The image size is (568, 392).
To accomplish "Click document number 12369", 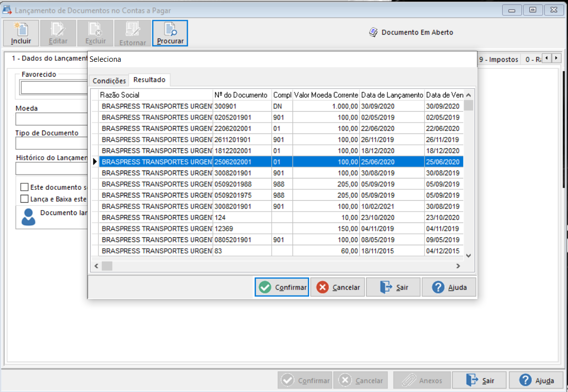I will 242,229.
